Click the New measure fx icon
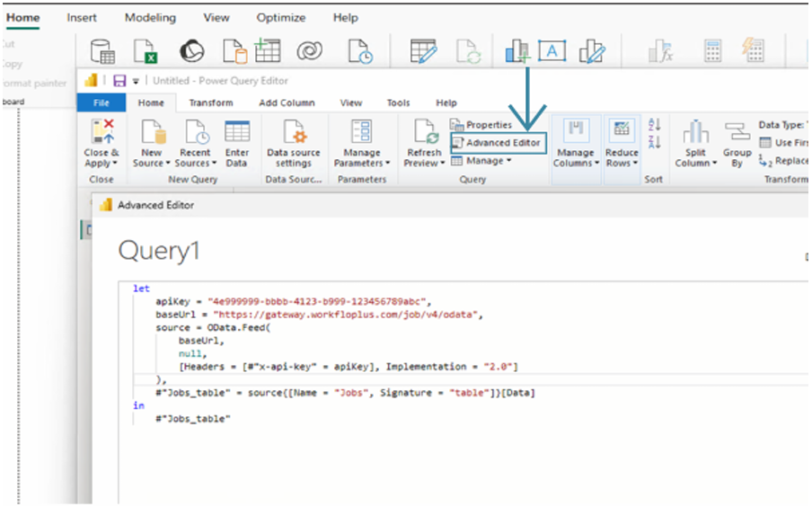Screen dimensions: 812x507 point(660,51)
